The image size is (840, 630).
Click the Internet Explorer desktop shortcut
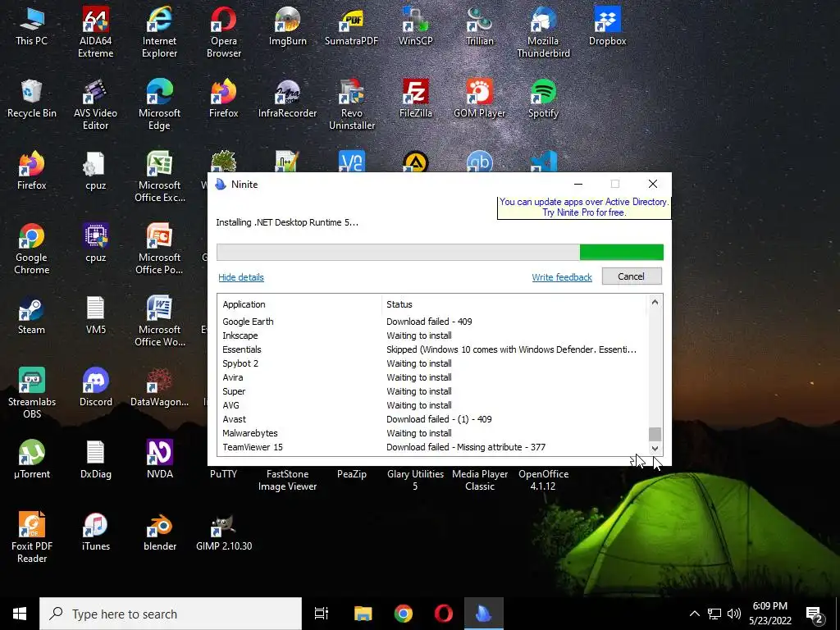pyautogui.click(x=159, y=32)
